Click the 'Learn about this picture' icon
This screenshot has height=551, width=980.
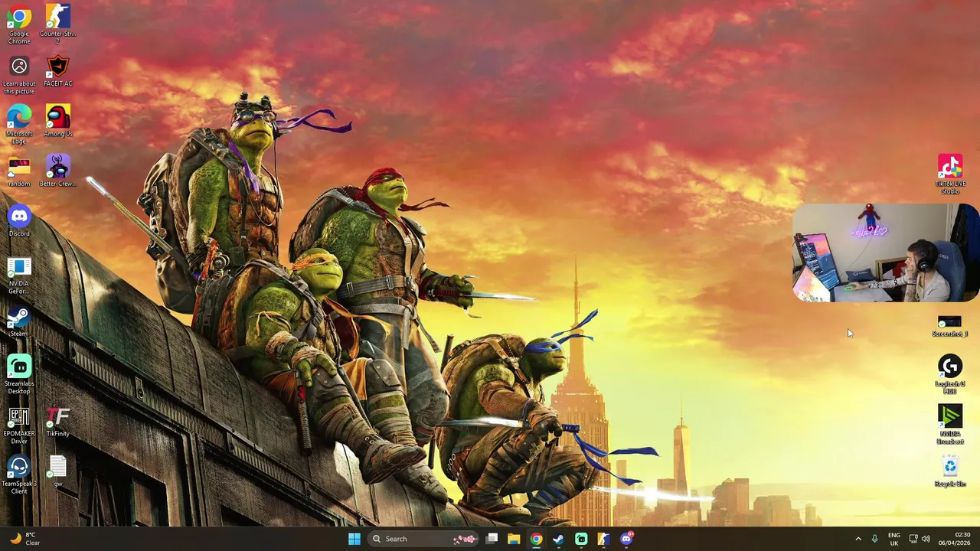tap(19, 75)
